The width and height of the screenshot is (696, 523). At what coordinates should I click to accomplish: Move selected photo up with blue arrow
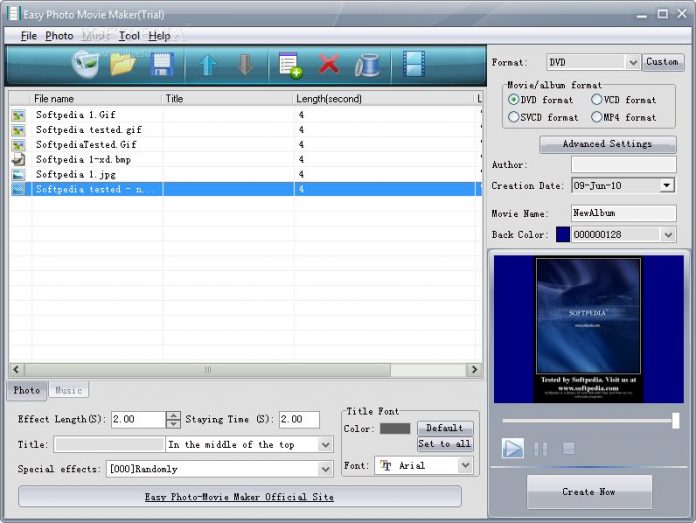pos(207,65)
